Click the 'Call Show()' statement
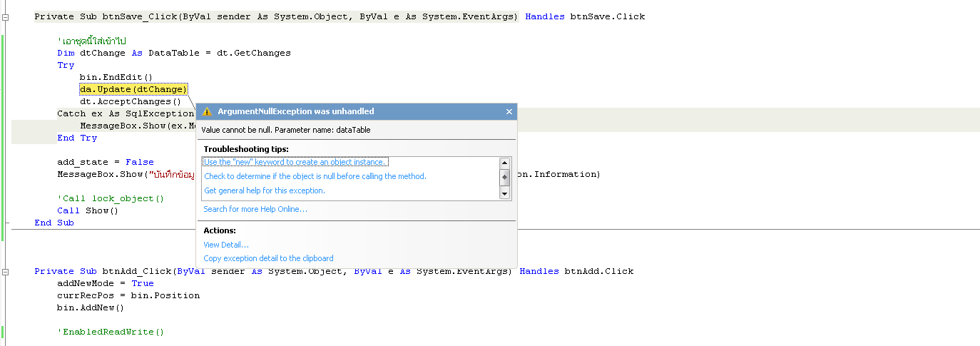This screenshot has width=980, height=346. (88, 210)
